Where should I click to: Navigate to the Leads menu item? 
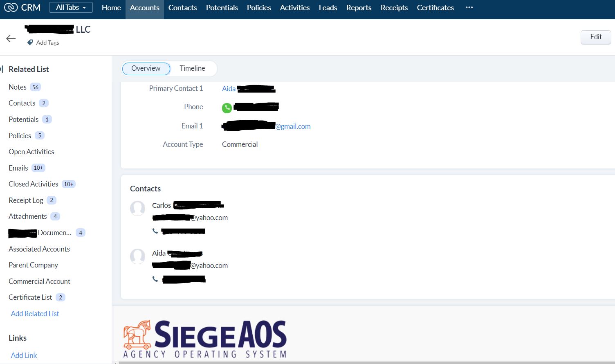pos(328,7)
